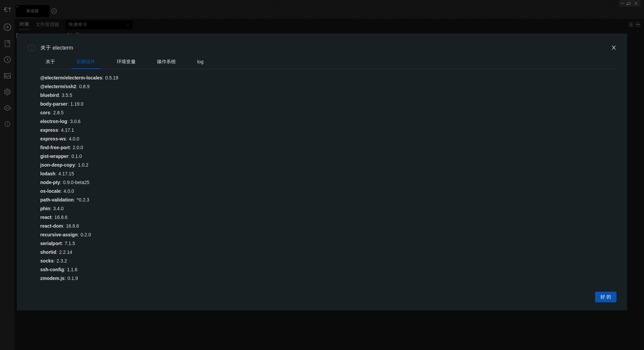Click the react: 16.8.6 line
Viewport: 644px width, 350px height.
54,217
